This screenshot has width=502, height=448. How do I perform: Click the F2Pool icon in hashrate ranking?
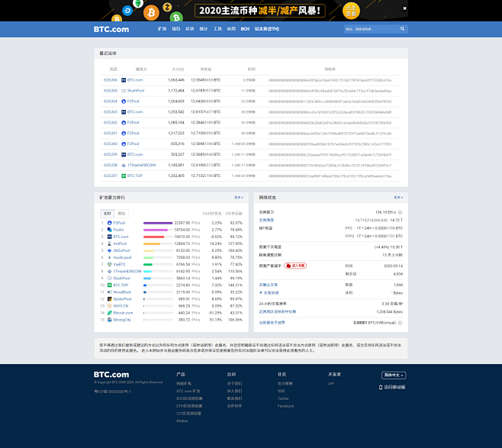[109, 223]
